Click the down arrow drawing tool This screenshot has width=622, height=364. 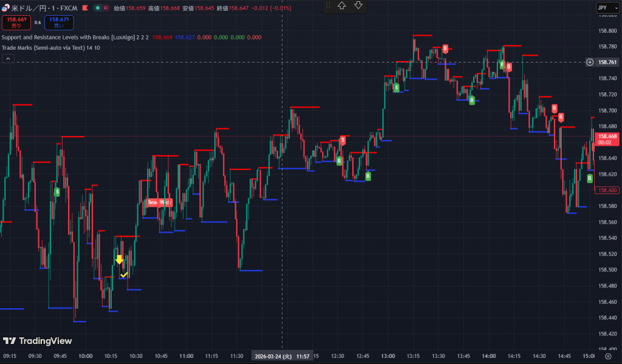(x=358, y=5)
